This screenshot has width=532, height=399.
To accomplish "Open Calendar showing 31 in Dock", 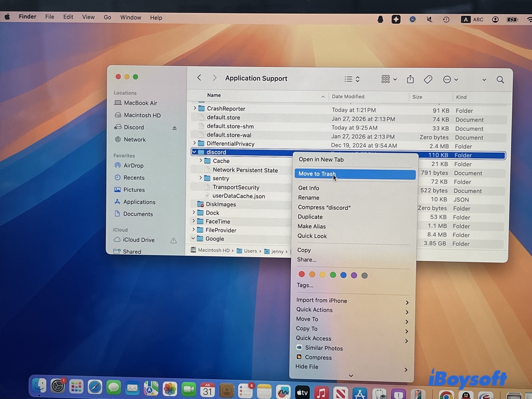I will tap(207, 390).
